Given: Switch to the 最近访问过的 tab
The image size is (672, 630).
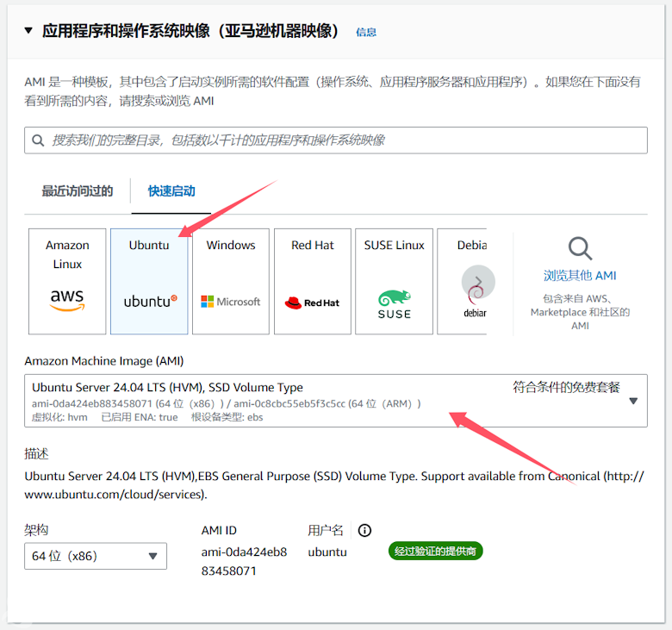Looking at the screenshot, I should [78, 191].
